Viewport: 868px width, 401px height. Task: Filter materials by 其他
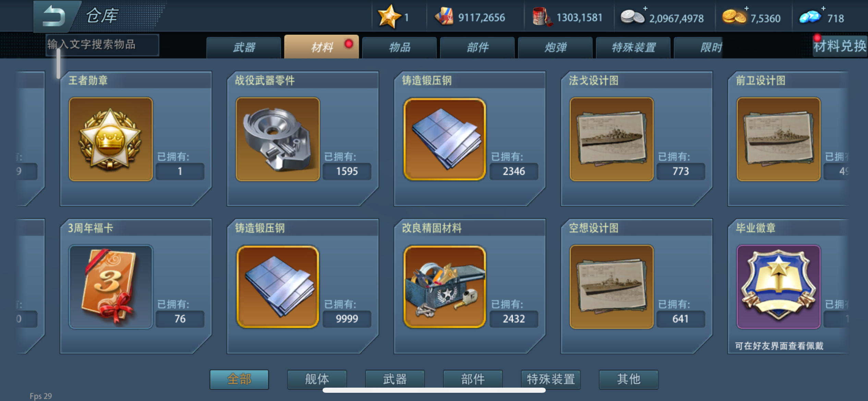click(x=629, y=379)
